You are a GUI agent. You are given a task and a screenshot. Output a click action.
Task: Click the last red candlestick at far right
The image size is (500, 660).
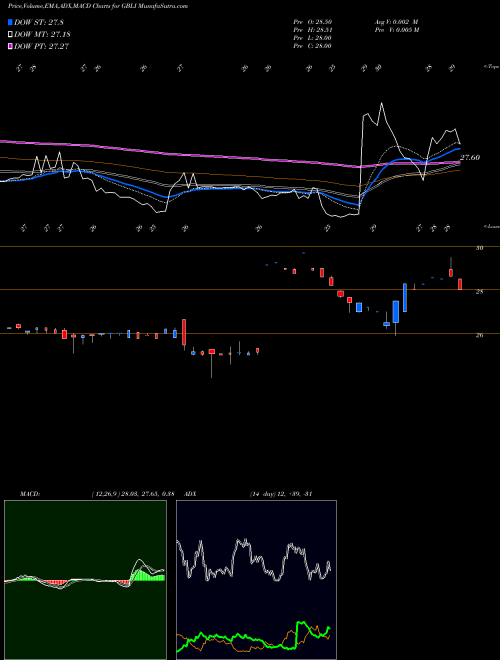[460, 284]
